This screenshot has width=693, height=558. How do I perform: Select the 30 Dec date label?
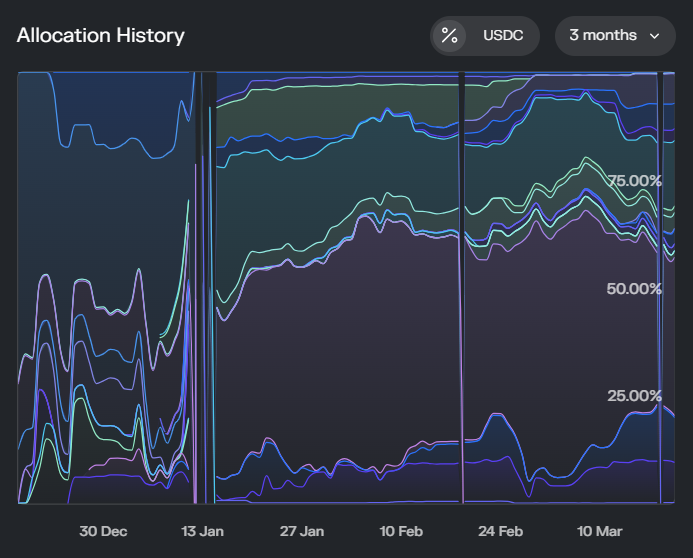coord(103,532)
